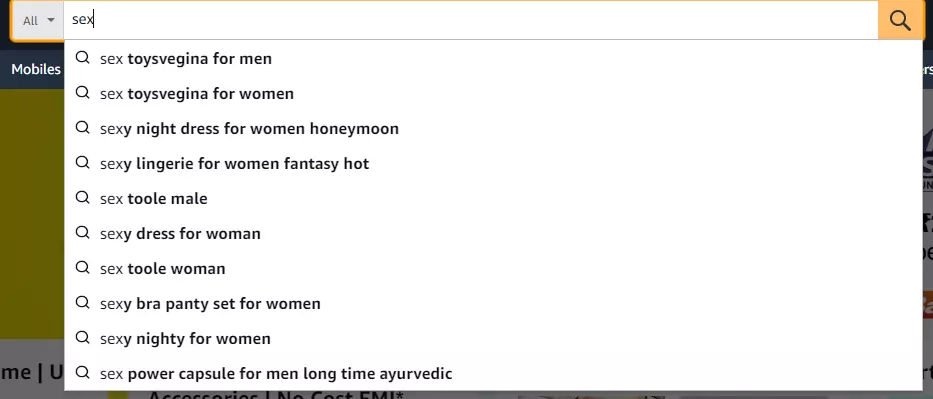
Task: Select 'sexy nighty for women' suggestion
Action: 494,338
